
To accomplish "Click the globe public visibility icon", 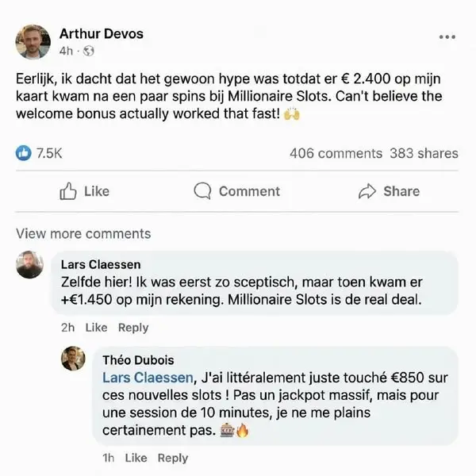I will (88, 51).
